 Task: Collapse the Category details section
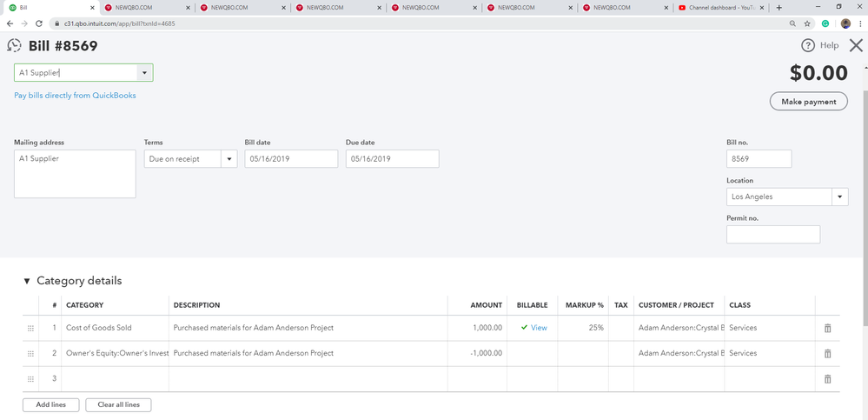pyautogui.click(x=27, y=281)
